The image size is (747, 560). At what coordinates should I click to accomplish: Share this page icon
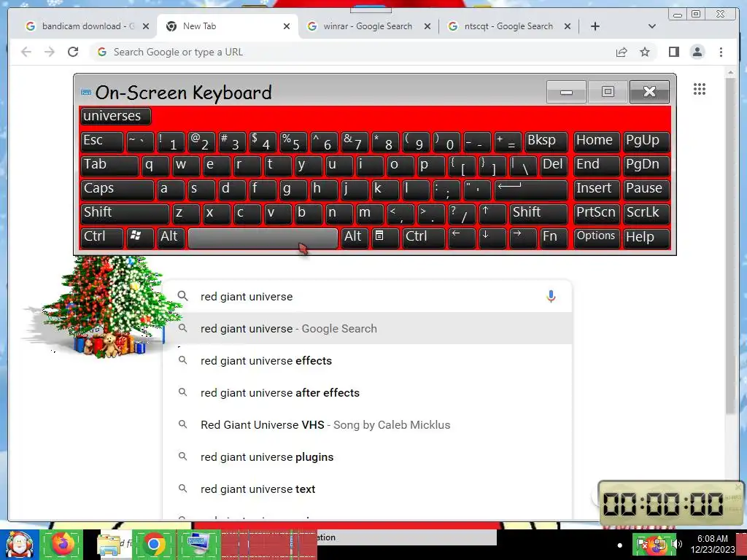coord(622,52)
